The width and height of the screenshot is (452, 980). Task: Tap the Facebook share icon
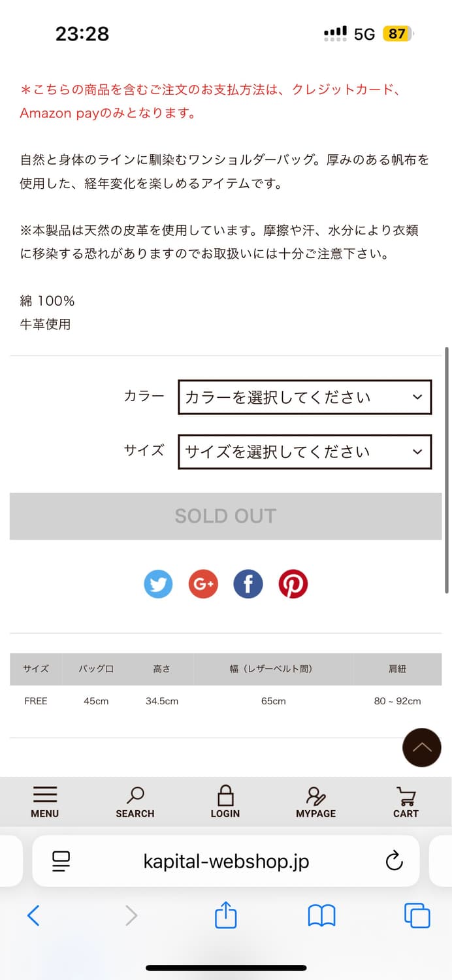coord(248,584)
